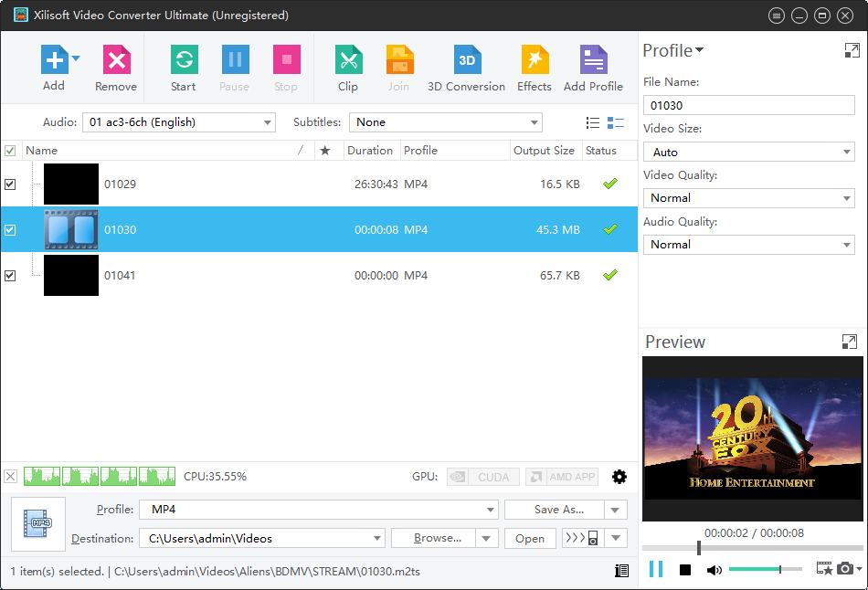Open the Profile panel header menu
This screenshot has height=590, width=868.
[673, 51]
